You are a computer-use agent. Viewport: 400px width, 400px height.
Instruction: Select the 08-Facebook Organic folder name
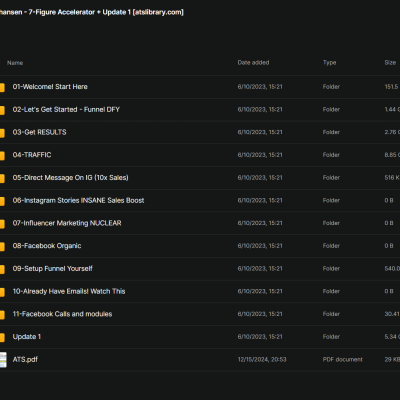(47, 246)
